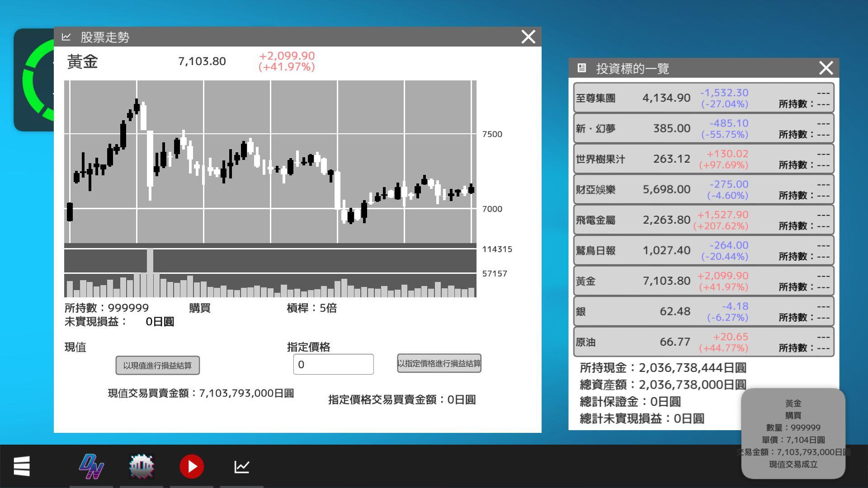Dismiss the 現值交易成立 notification popup

point(793,433)
